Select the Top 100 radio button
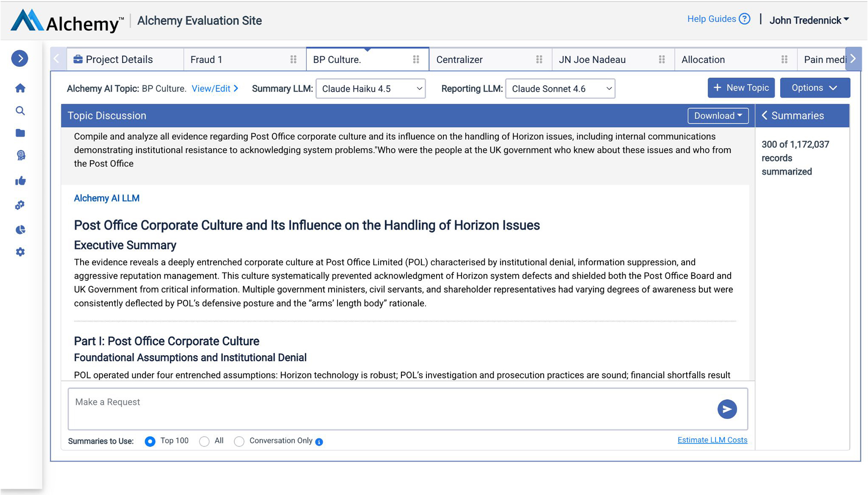 point(150,441)
